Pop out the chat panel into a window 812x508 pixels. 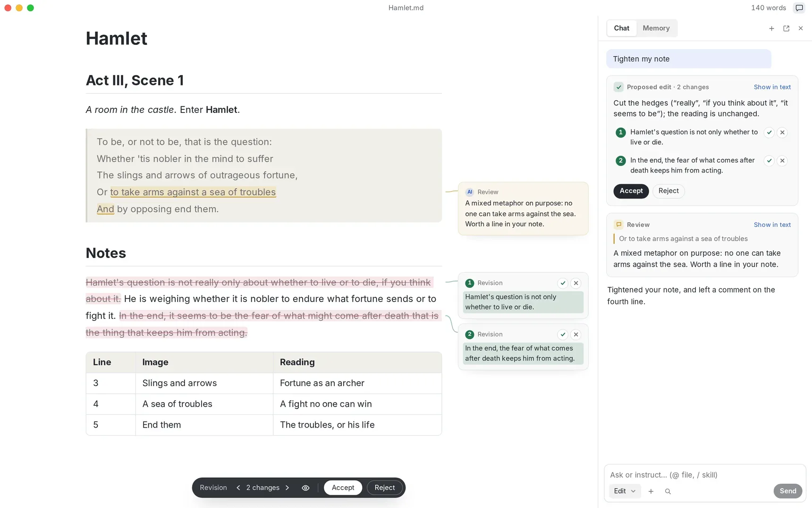click(786, 28)
